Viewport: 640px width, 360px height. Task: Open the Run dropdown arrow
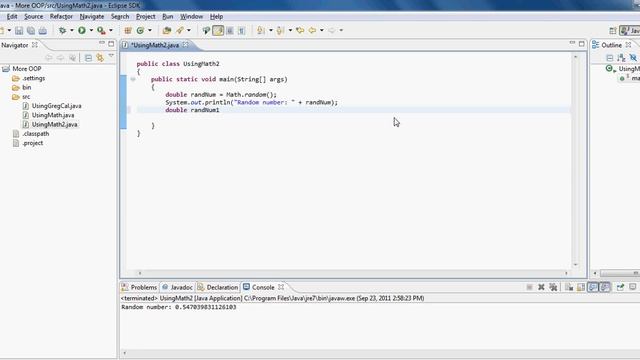pyautogui.click(x=91, y=30)
